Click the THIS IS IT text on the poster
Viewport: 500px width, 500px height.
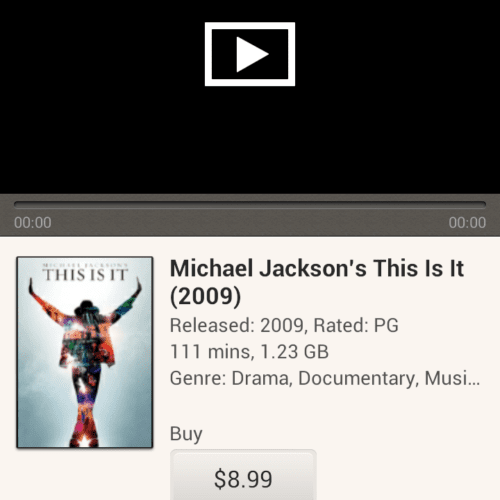[x=85, y=275]
